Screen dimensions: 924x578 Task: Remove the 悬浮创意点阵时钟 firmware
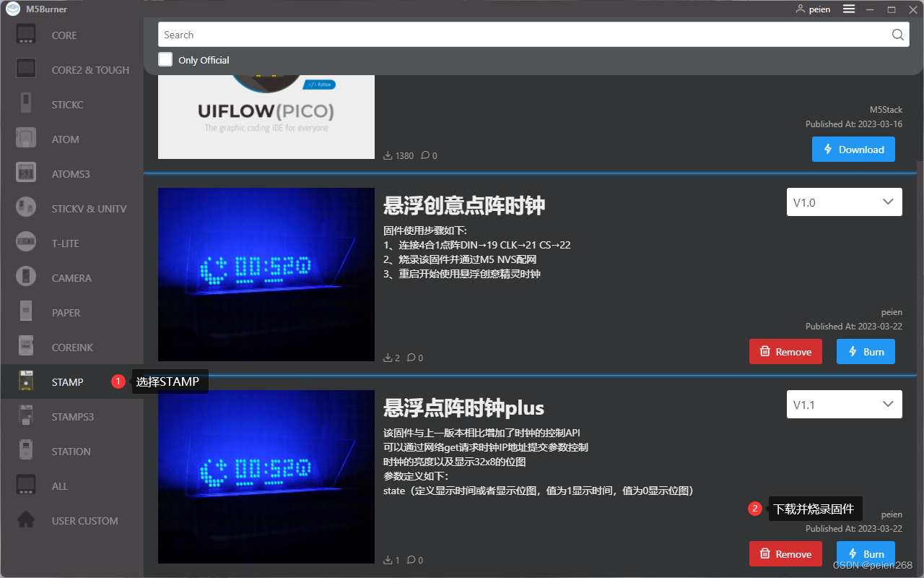(785, 352)
